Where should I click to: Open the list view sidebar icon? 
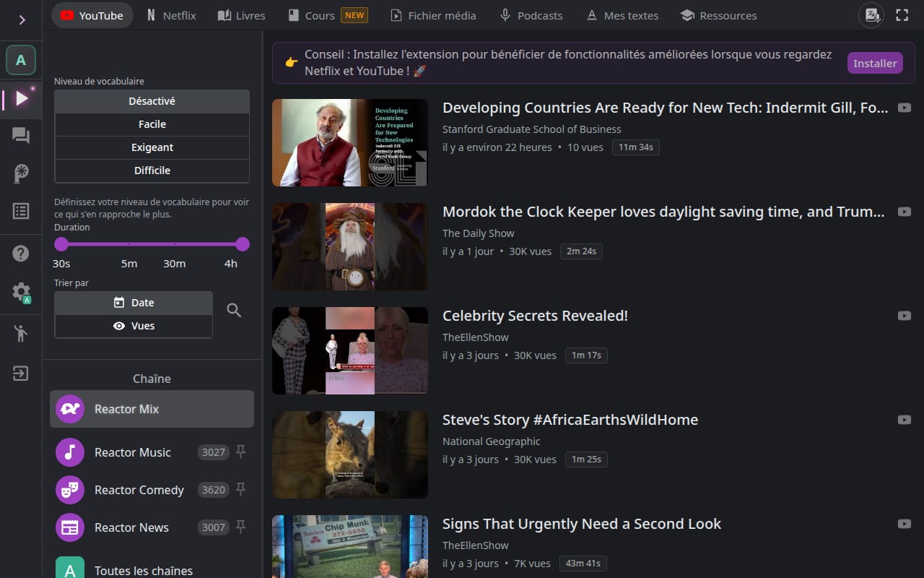coord(21,211)
